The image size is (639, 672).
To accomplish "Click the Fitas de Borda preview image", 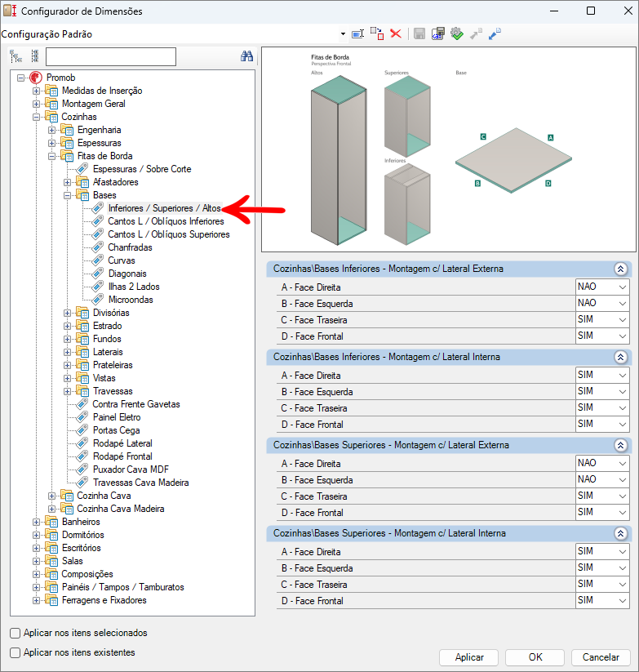I will [448, 149].
